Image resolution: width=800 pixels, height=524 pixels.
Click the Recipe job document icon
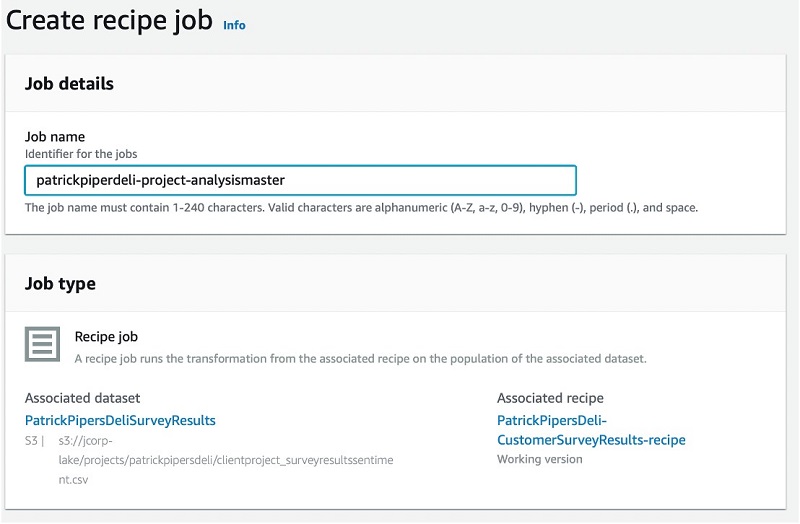point(42,344)
